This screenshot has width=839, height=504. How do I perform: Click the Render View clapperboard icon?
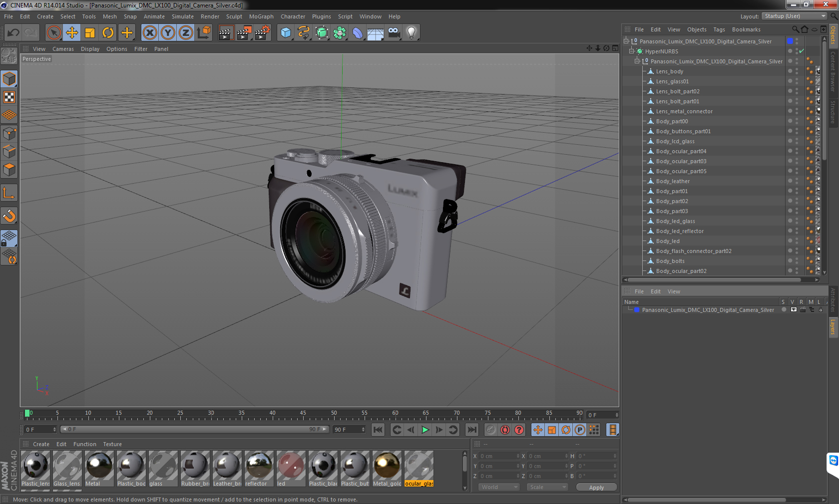click(x=226, y=33)
